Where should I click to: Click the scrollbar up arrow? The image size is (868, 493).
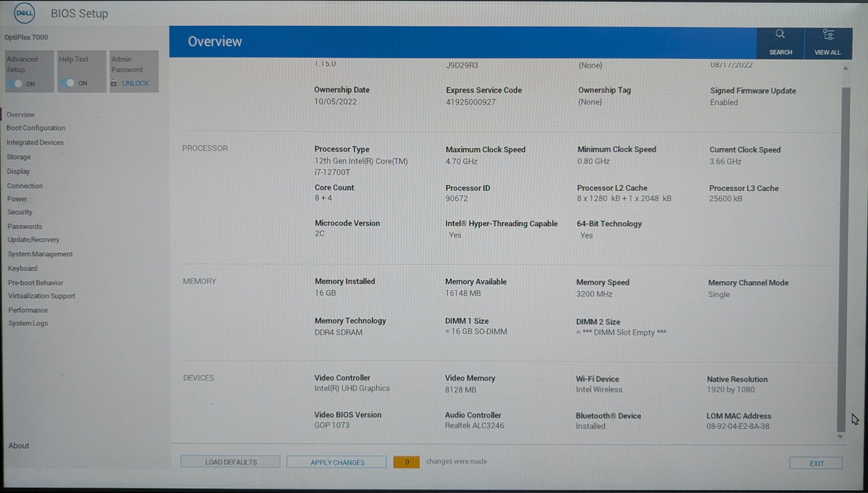845,68
